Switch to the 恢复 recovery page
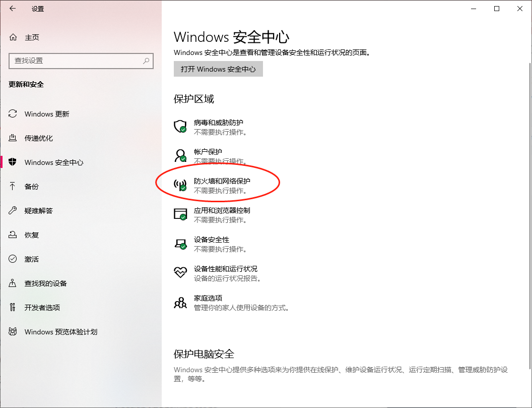The height and width of the screenshot is (408, 532). tap(32, 235)
